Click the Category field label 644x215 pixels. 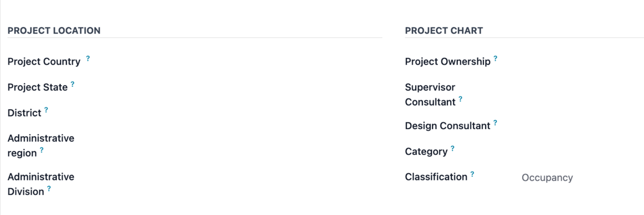tap(426, 152)
